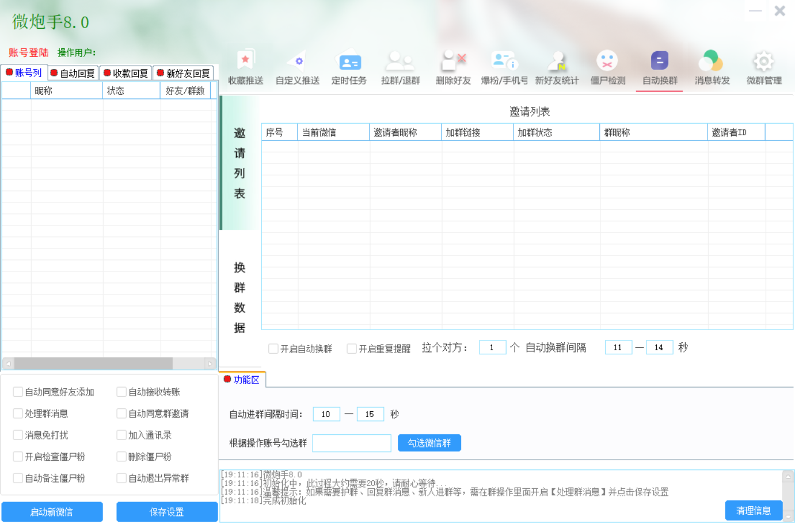
Task: Click the 自动换群间隔 minimum field showing 11
Action: point(618,347)
